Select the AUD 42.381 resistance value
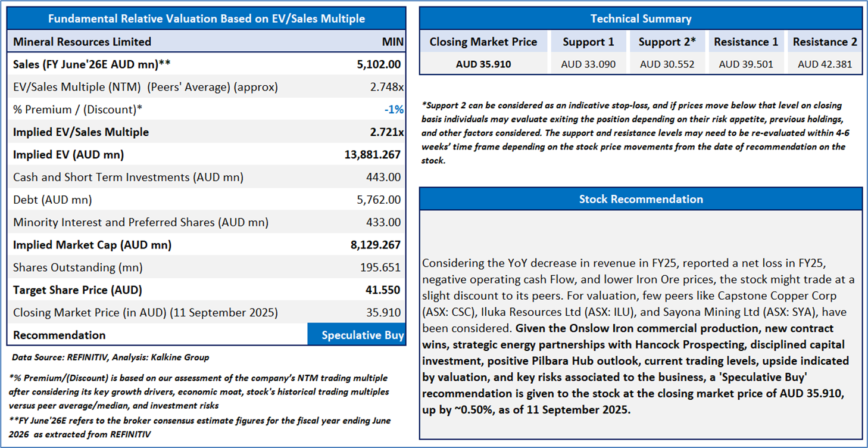868x448 pixels. coord(825,64)
